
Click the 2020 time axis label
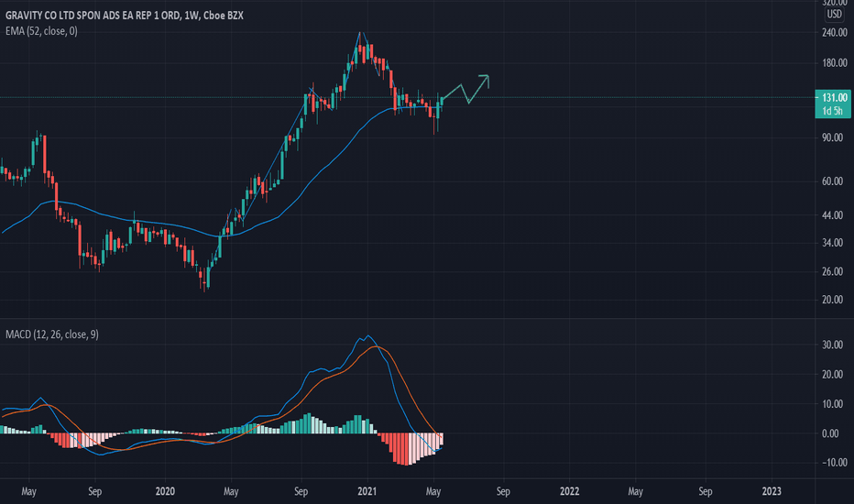coord(165,491)
